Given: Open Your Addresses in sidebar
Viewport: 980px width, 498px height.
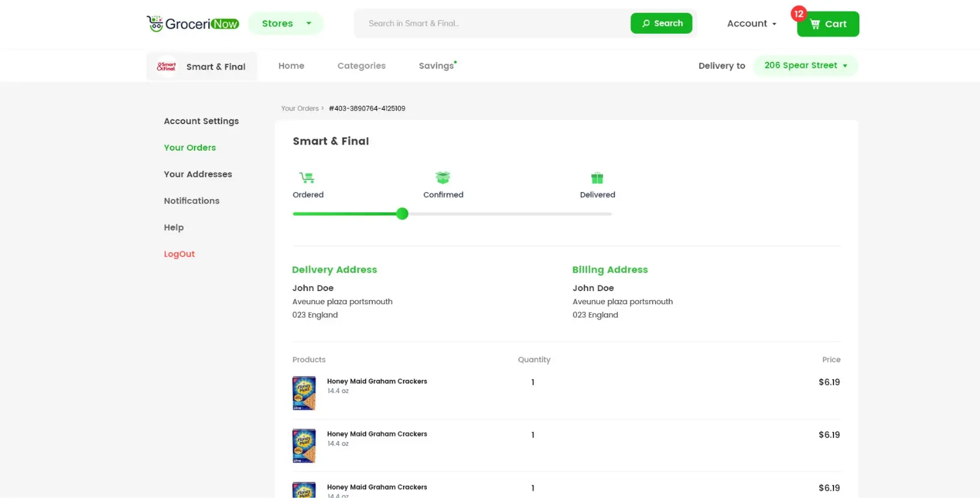Looking at the screenshot, I should [x=198, y=174].
